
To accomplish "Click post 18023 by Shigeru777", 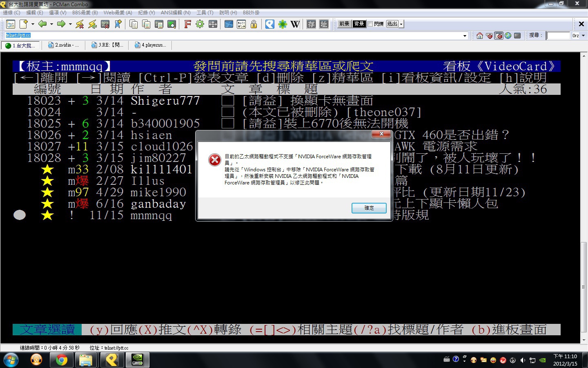I will [287, 101].
